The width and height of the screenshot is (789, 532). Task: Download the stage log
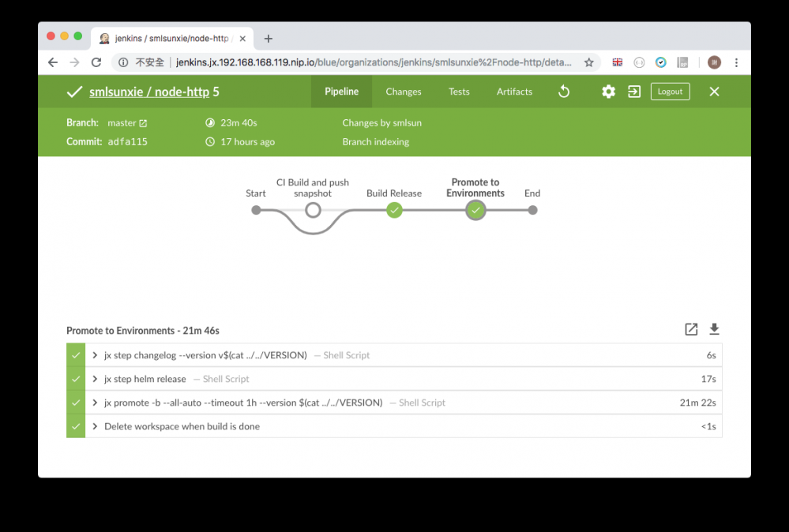point(714,329)
